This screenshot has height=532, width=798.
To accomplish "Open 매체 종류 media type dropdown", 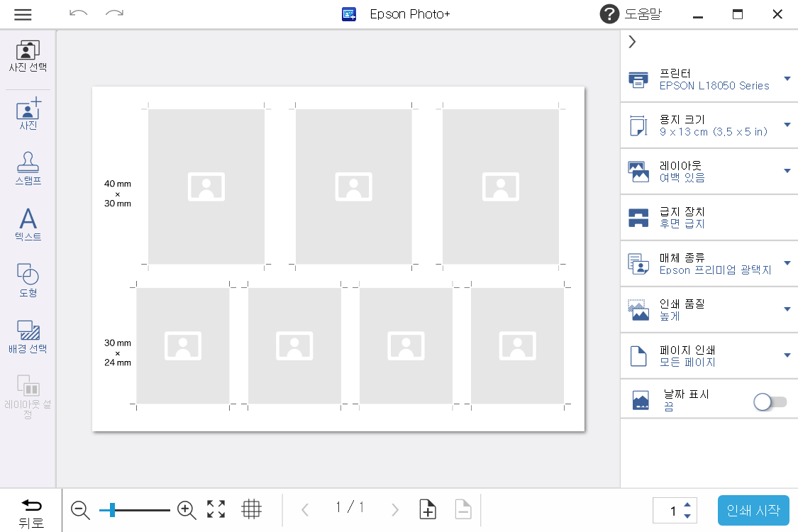I will coord(709,264).
